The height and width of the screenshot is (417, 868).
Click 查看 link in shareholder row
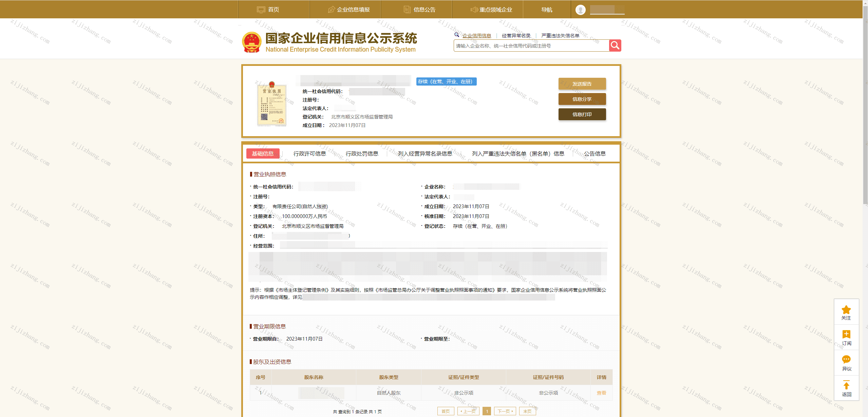pyautogui.click(x=601, y=393)
